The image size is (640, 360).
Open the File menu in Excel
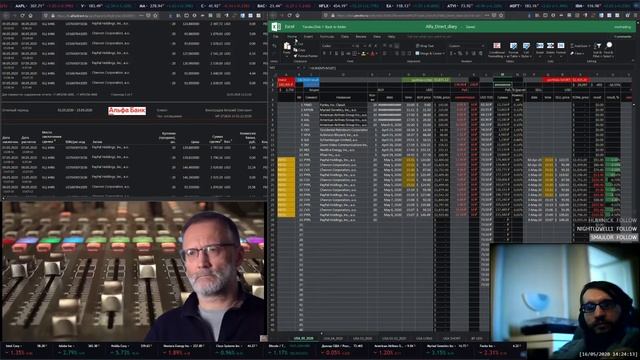(276, 37)
